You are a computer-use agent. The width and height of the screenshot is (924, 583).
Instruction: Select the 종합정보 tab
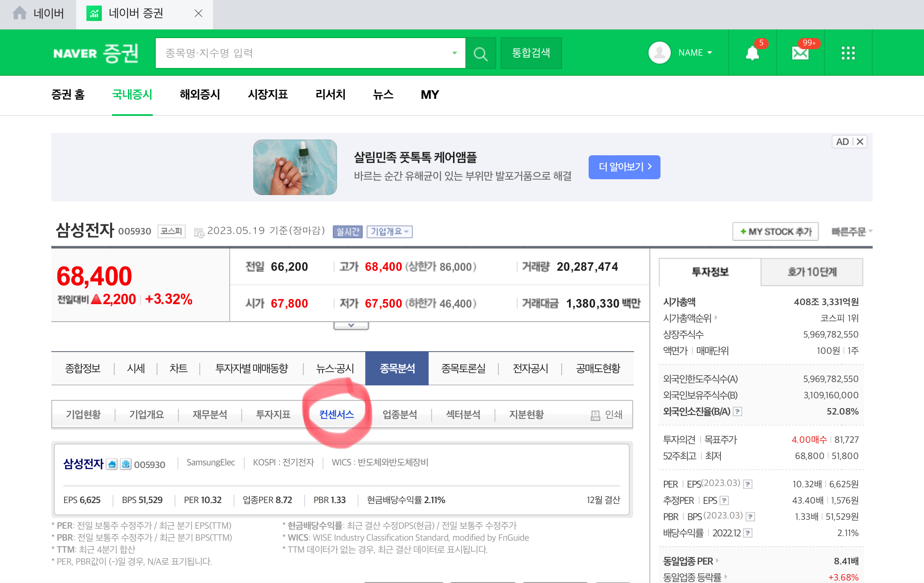[x=83, y=369]
